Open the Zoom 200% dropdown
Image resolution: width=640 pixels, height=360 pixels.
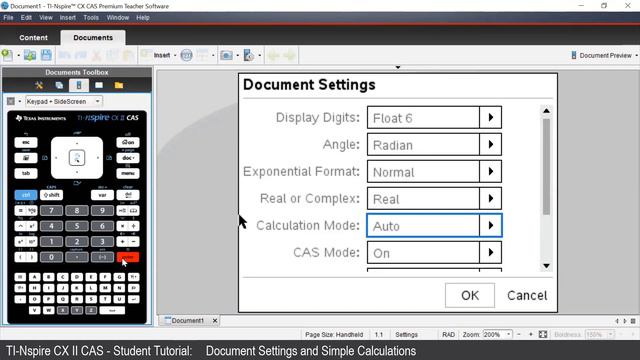coord(497,334)
